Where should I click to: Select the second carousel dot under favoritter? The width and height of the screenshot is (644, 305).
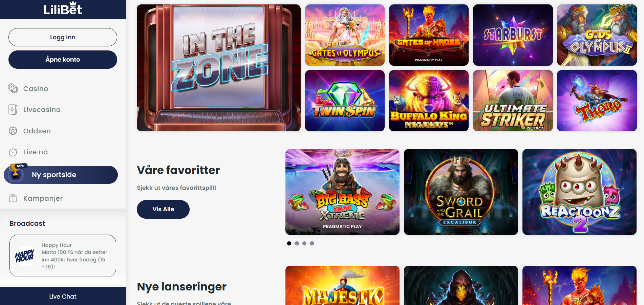[x=297, y=243]
